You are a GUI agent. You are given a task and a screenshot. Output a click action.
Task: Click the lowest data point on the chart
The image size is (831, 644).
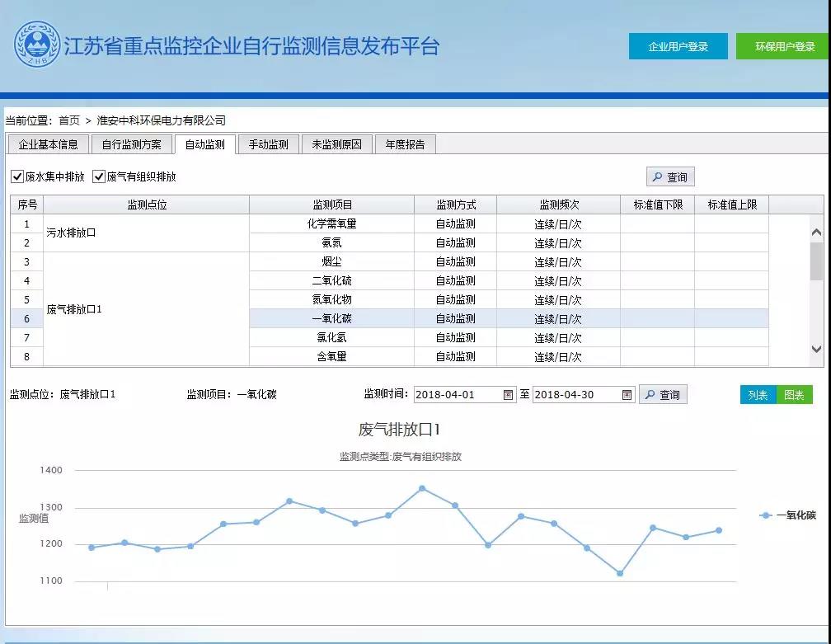(x=620, y=573)
